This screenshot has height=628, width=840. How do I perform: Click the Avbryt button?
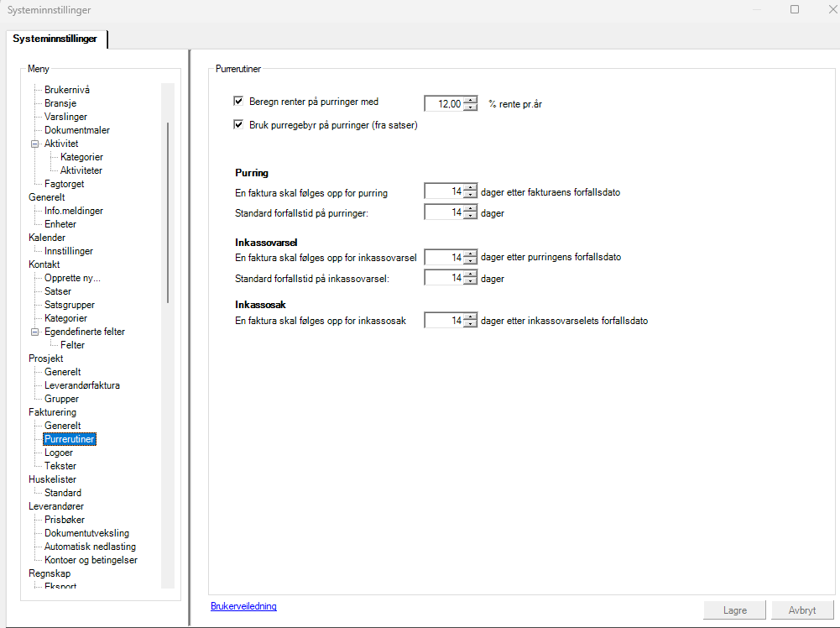coord(802,610)
